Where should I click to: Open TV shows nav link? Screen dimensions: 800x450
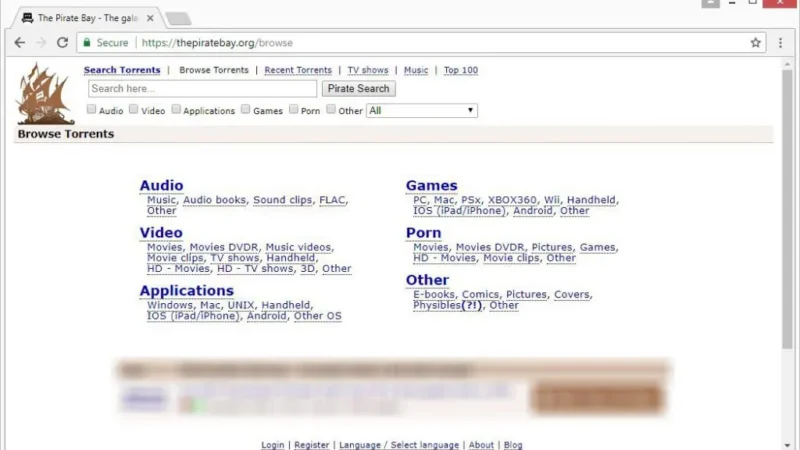(x=368, y=70)
